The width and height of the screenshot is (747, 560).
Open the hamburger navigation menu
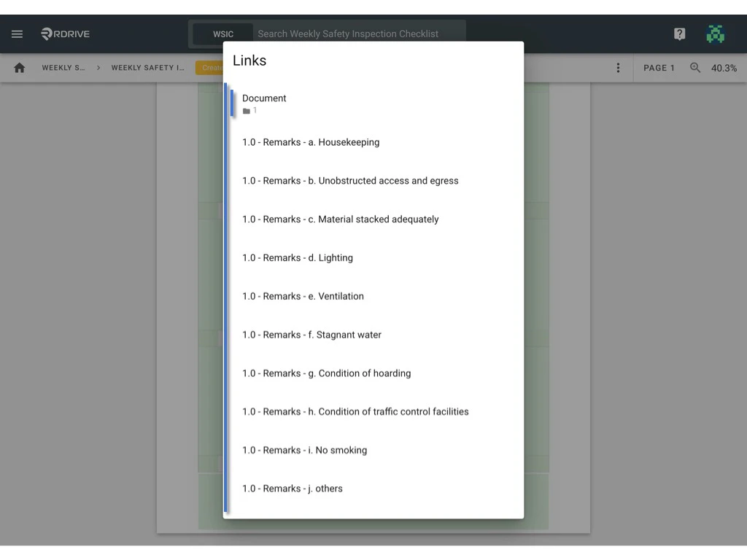click(17, 34)
